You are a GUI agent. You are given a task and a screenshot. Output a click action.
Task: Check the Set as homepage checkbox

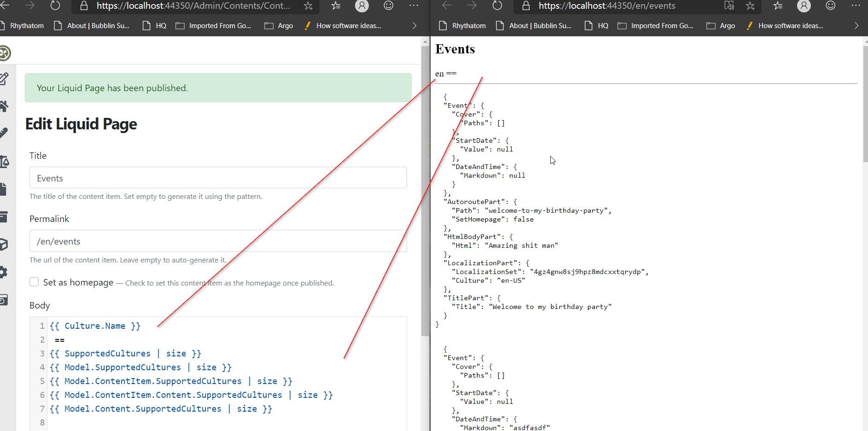click(x=34, y=282)
